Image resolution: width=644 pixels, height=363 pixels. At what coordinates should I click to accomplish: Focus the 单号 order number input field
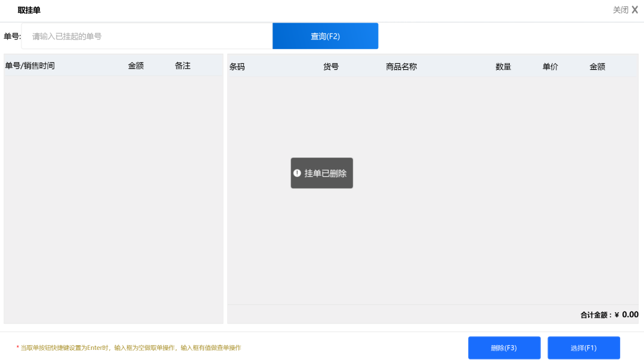click(147, 36)
